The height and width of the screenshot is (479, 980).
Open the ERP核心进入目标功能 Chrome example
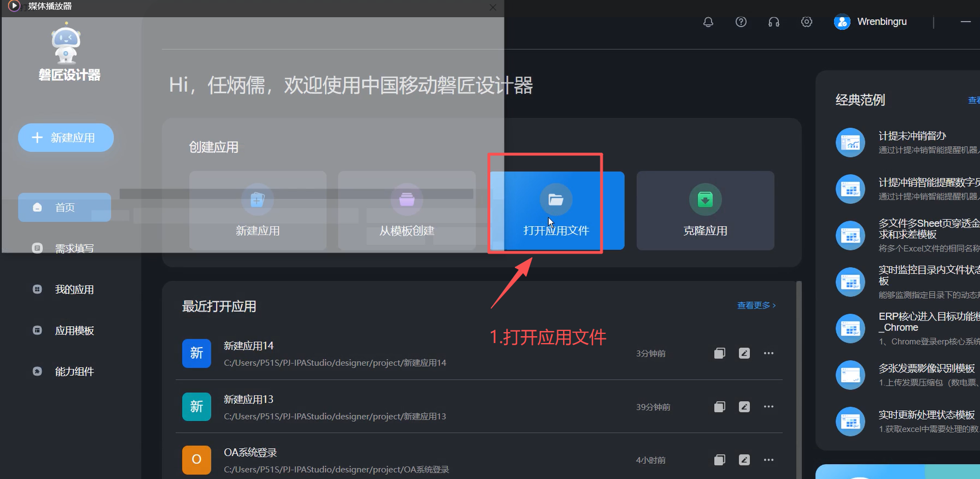pos(929,322)
